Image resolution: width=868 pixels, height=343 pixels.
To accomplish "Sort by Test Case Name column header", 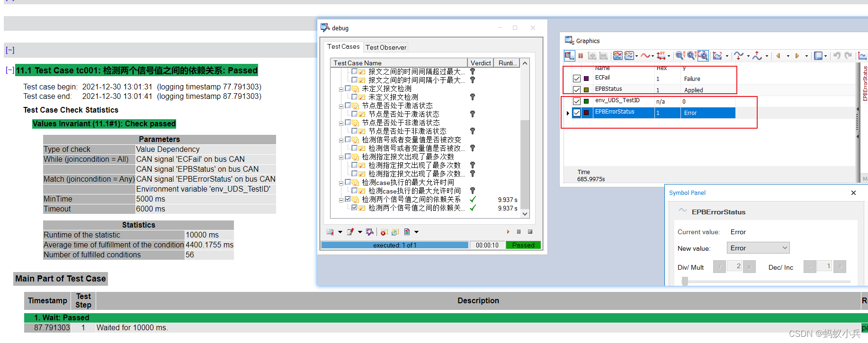I will 399,63.
